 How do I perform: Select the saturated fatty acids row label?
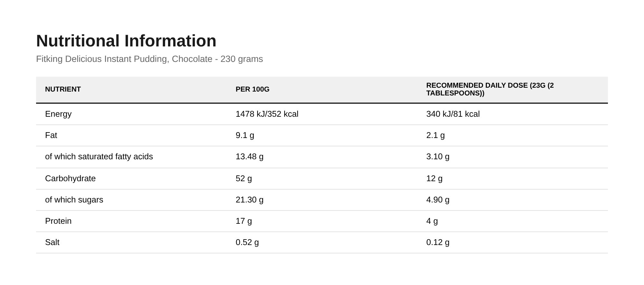click(x=99, y=157)
